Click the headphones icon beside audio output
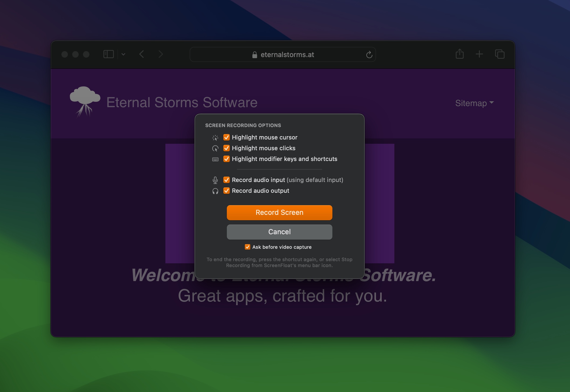Screen dimensions: 570x392 click(x=215, y=191)
